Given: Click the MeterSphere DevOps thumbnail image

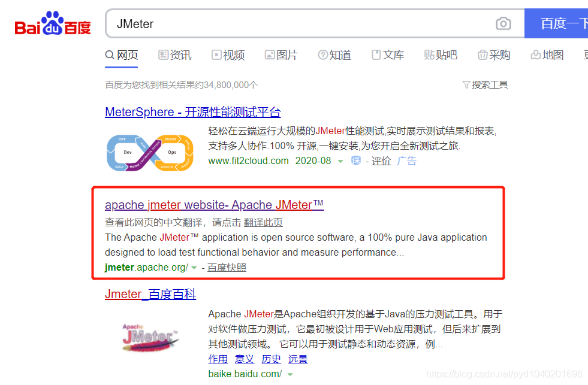Looking at the screenshot, I should [150, 153].
